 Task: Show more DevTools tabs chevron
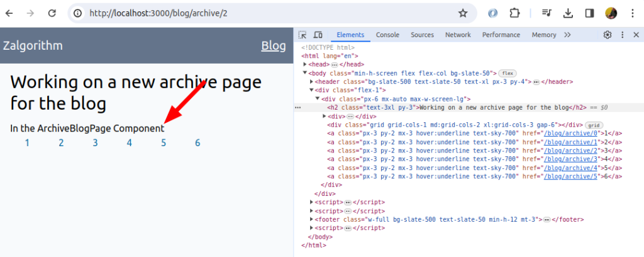567,35
